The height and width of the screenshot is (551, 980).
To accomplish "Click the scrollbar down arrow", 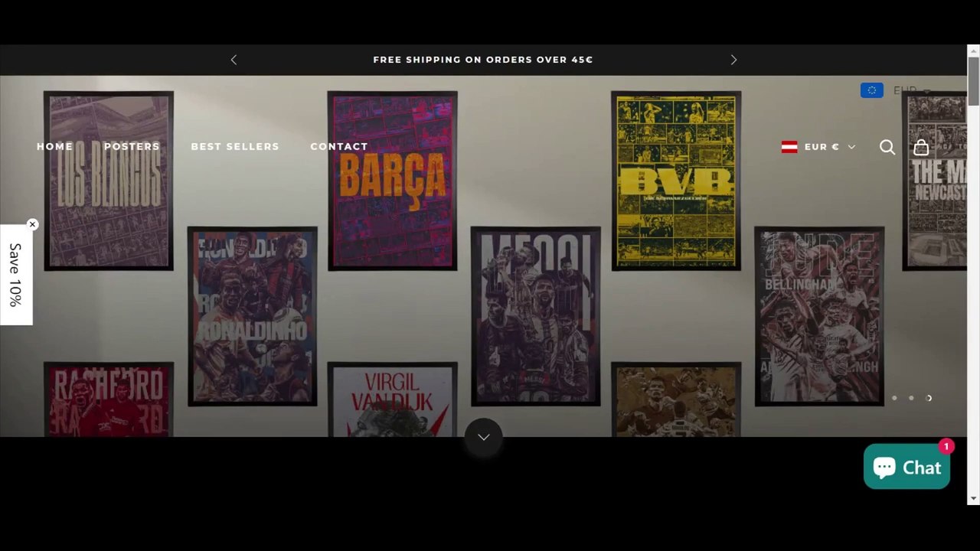I will 973,498.
